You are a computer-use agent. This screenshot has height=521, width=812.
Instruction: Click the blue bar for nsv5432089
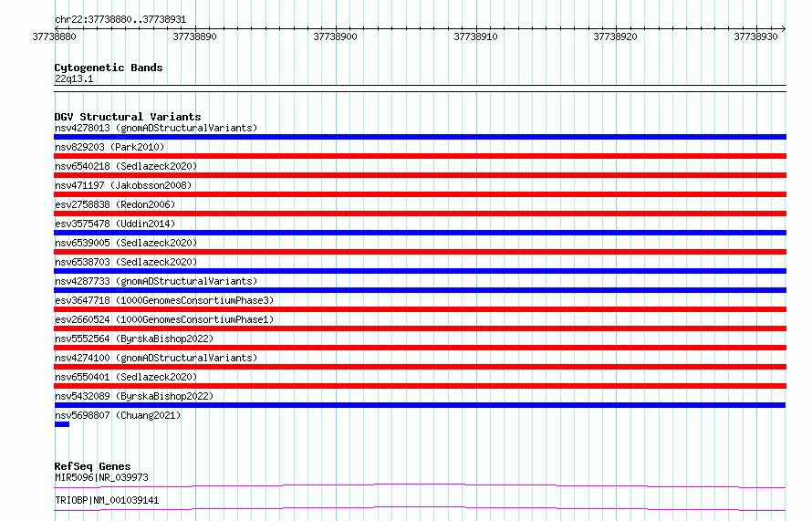pos(420,405)
